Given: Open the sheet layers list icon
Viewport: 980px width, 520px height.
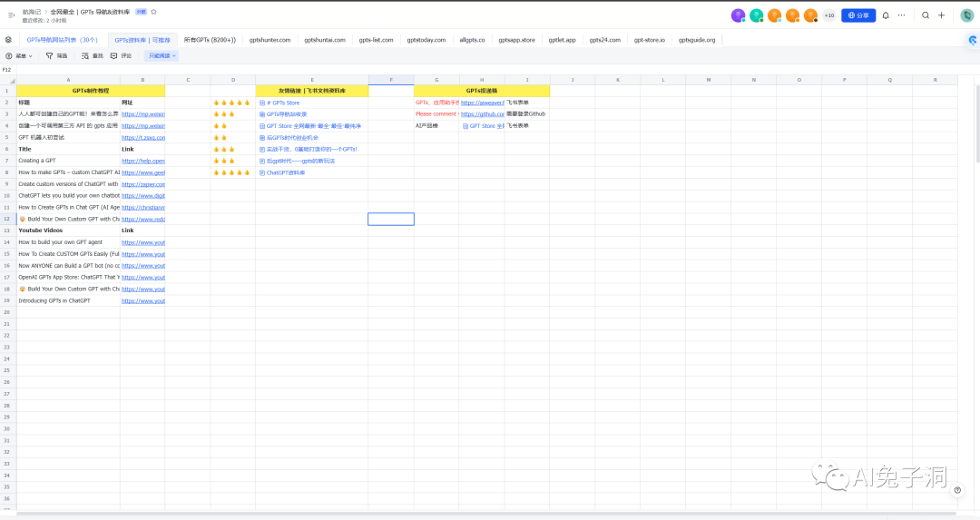Looking at the screenshot, I should click(8, 39).
